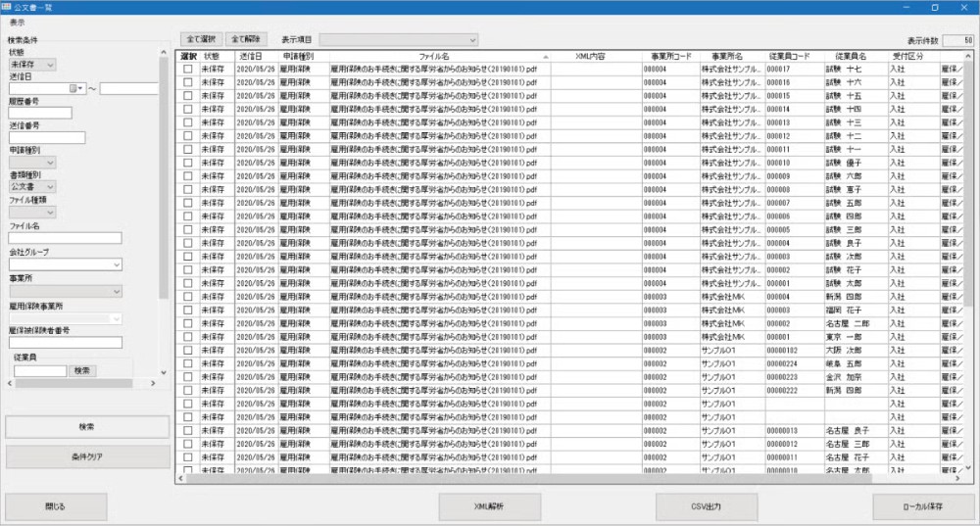980x526 pixels.
Task: Click the application icon in the title bar
Action: [x=7, y=7]
